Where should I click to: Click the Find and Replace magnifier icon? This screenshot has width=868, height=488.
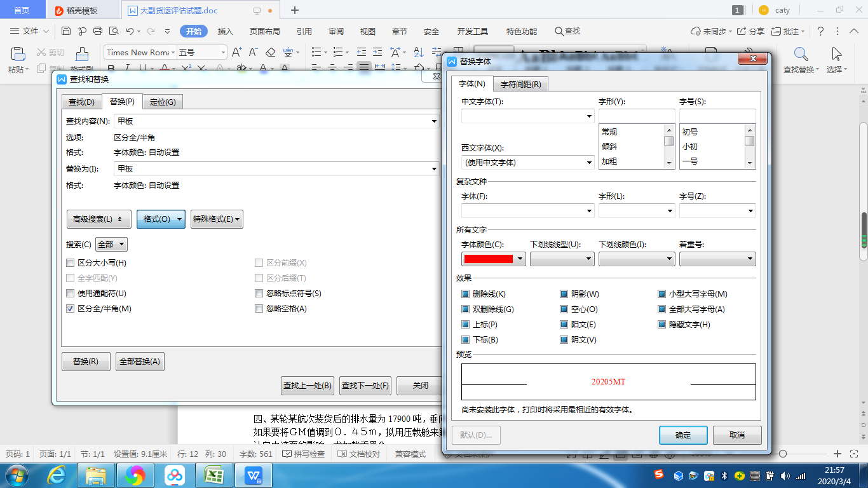[x=801, y=54]
